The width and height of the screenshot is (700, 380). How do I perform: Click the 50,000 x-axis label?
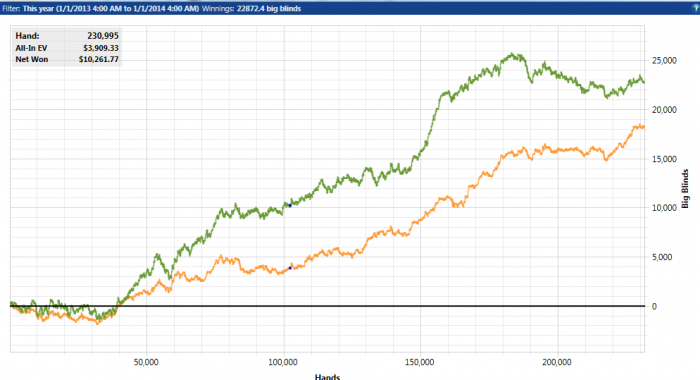coord(146,362)
